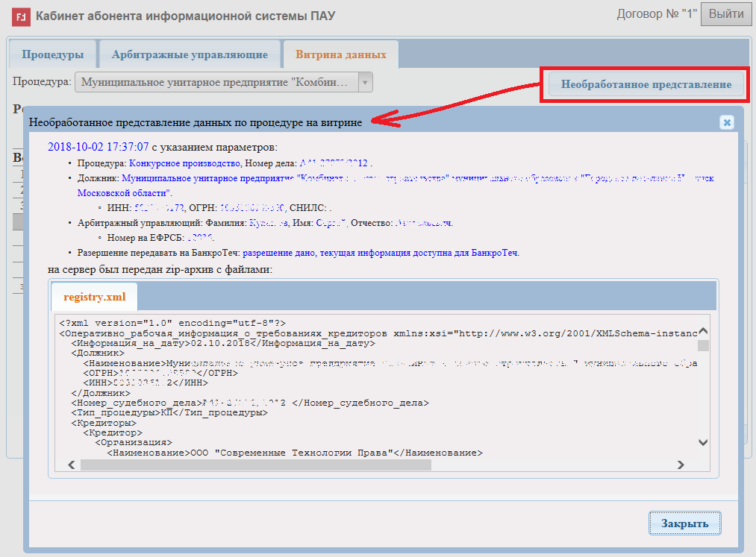The height and width of the screenshot is (557, 756).
Task: Click the XML viewer scroll-down arrow
Action: (702, 442)
